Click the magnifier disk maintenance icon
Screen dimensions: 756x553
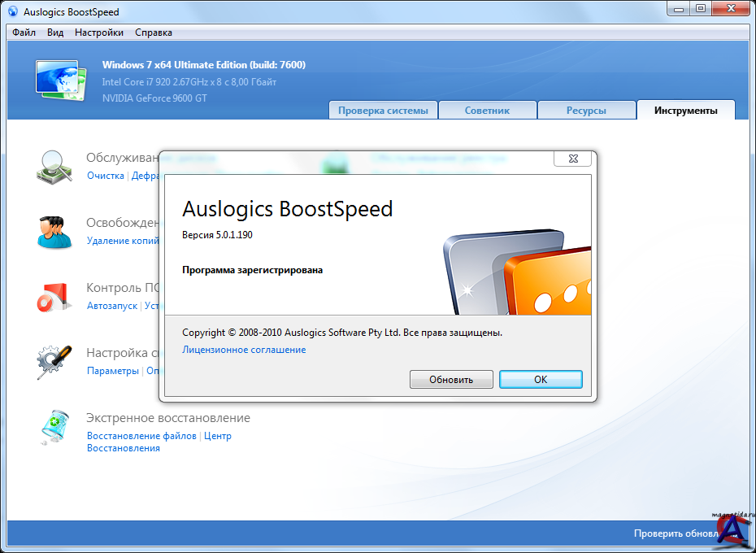point(54,166)
